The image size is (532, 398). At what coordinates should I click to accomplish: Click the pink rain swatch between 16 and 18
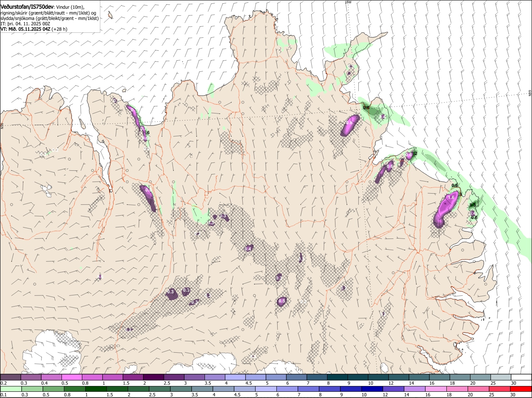436,389
